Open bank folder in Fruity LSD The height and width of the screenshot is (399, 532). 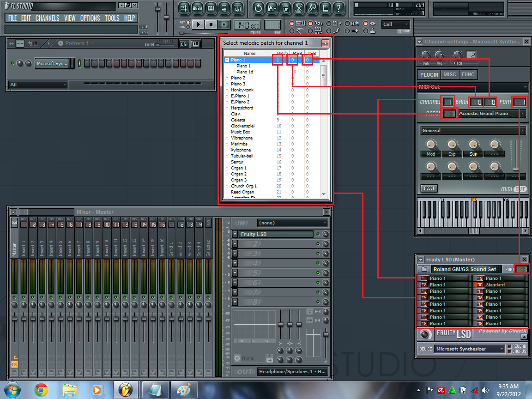pyautogui.click(x=424, y=269)
